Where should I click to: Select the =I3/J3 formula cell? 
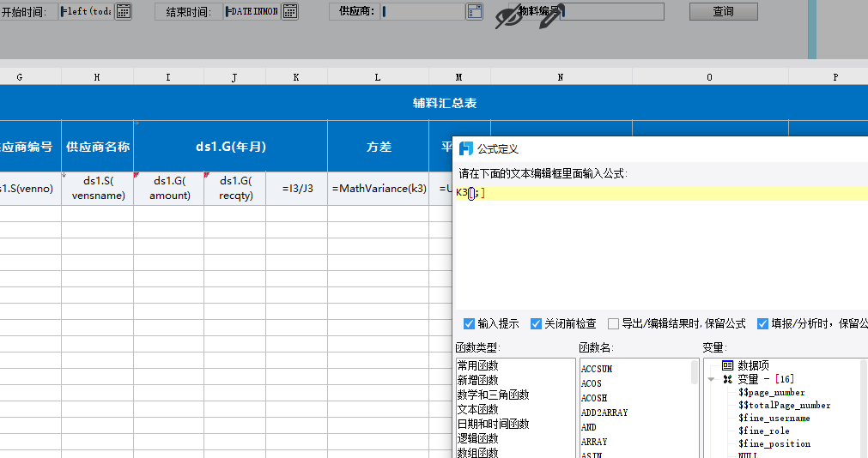[297, 188]
